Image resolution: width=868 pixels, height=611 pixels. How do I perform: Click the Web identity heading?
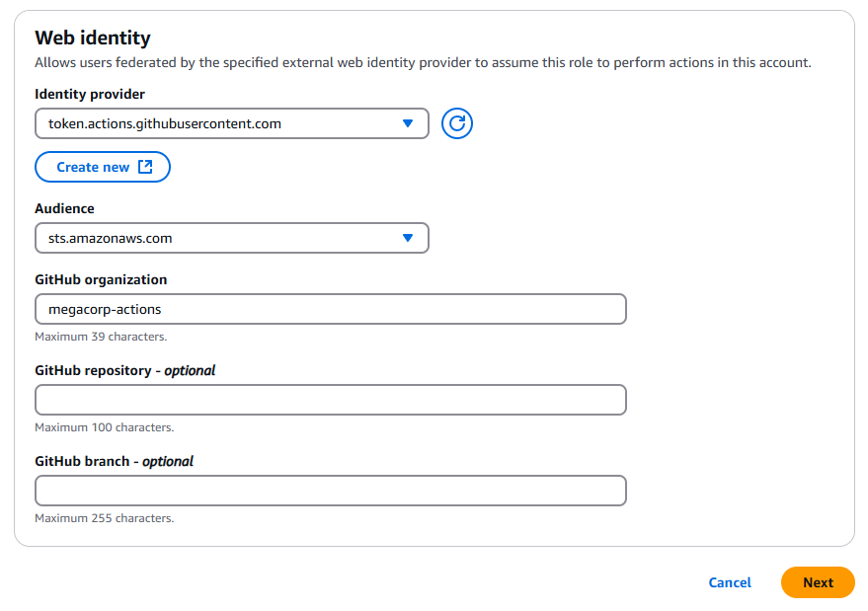93,38
